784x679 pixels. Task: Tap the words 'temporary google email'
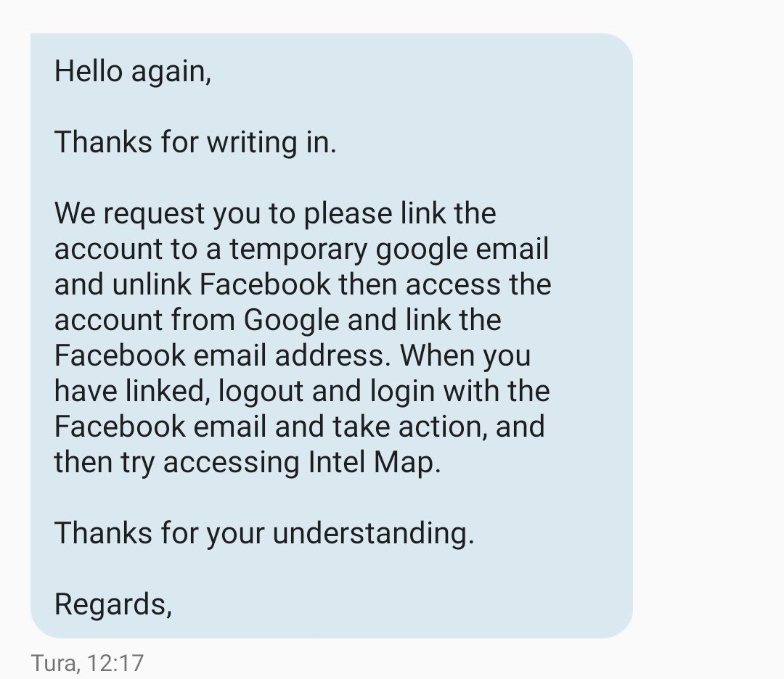tap(389, 250)
